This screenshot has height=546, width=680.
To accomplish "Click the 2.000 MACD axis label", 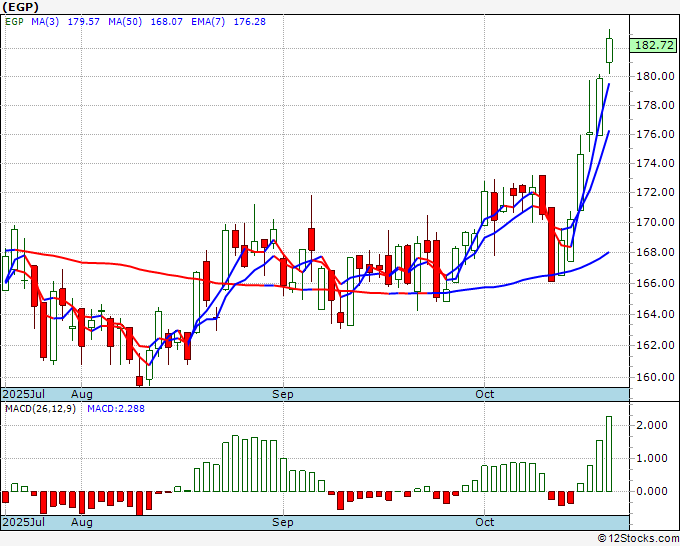I will [x=652, y=425].
